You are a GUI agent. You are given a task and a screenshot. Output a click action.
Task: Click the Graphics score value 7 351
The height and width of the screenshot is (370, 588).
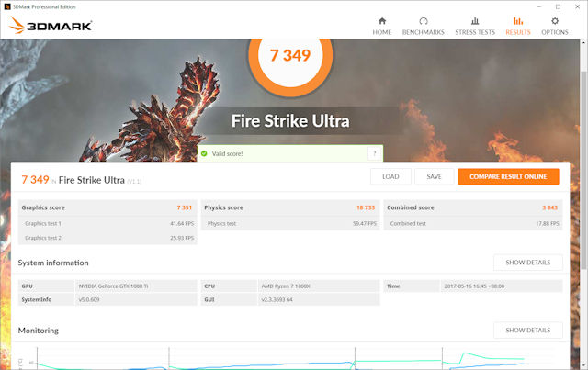(185, 207)
